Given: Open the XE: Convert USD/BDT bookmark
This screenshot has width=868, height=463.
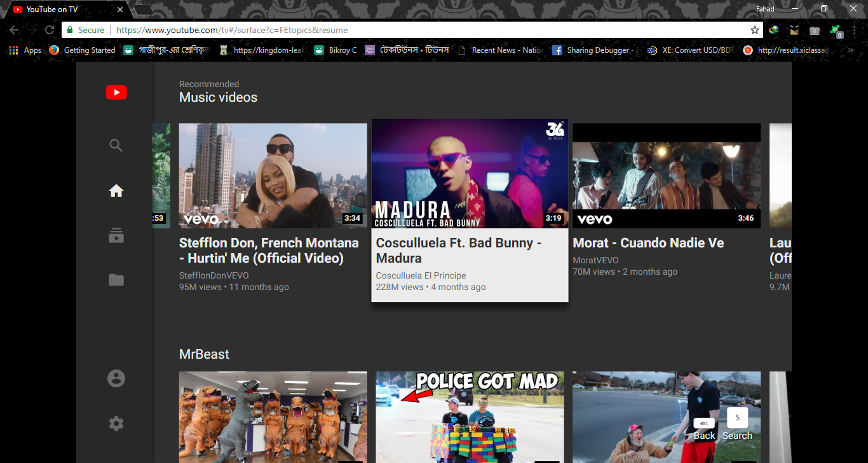Looking at the screenshot, I should click(x=690, y=50).
